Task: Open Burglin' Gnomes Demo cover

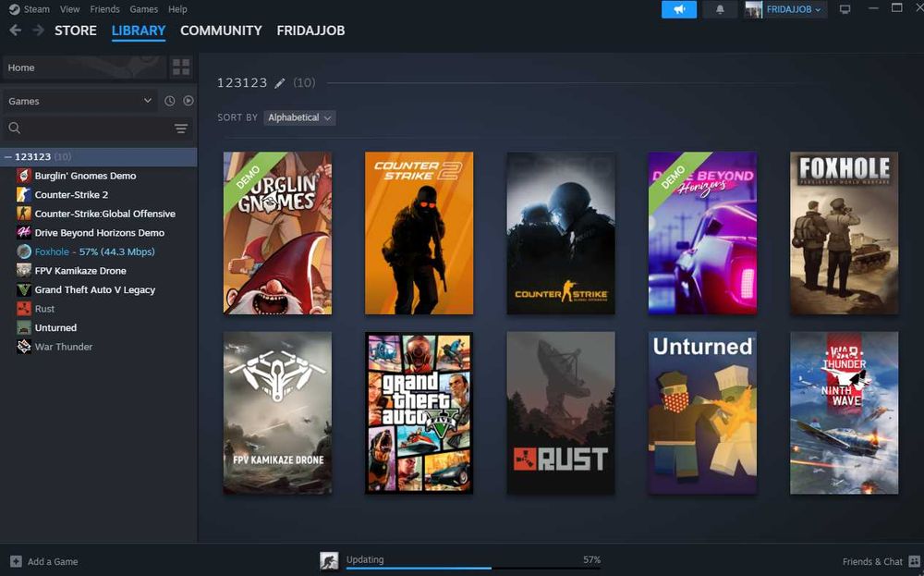Action: click(x=277, y=233)
